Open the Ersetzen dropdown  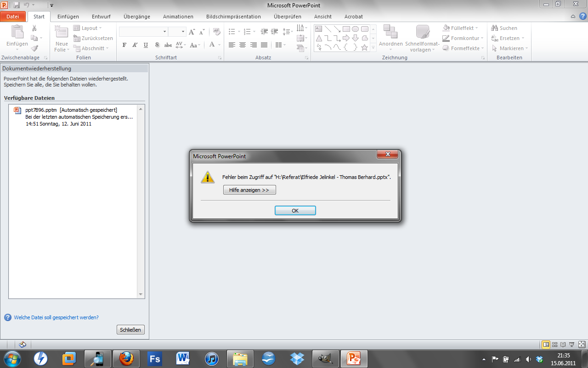pyautogui.click(x=508, y=38)
